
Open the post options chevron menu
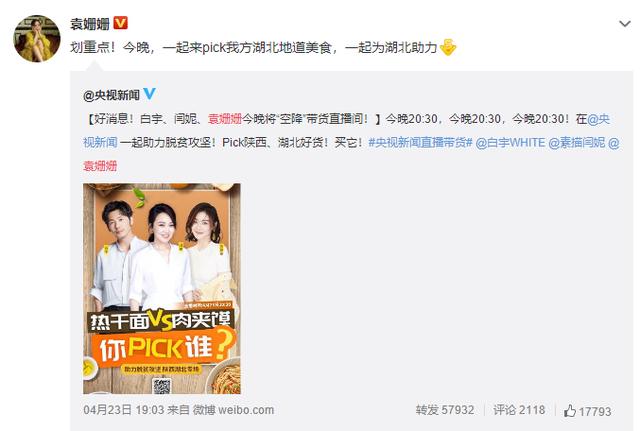[x=624, y=24]
